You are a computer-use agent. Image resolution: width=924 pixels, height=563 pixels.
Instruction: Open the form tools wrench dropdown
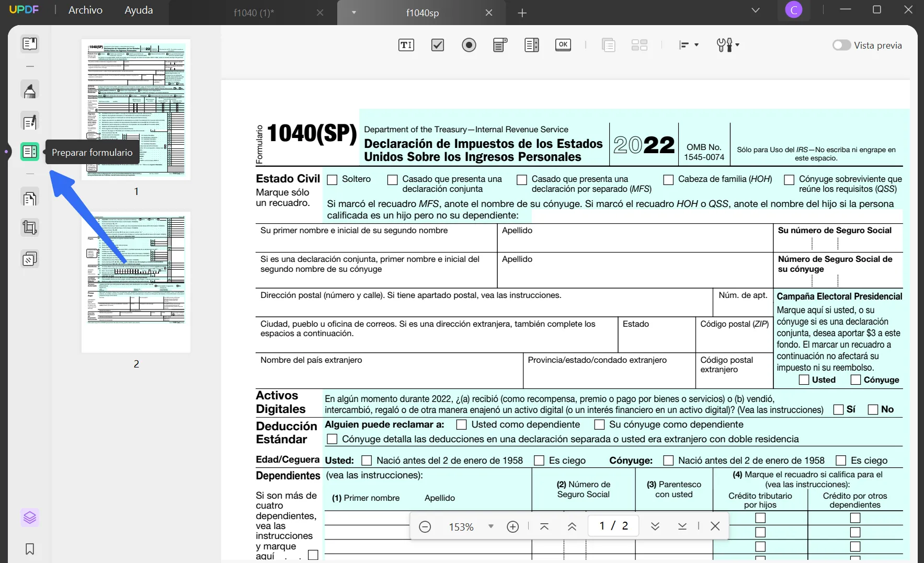728,45
